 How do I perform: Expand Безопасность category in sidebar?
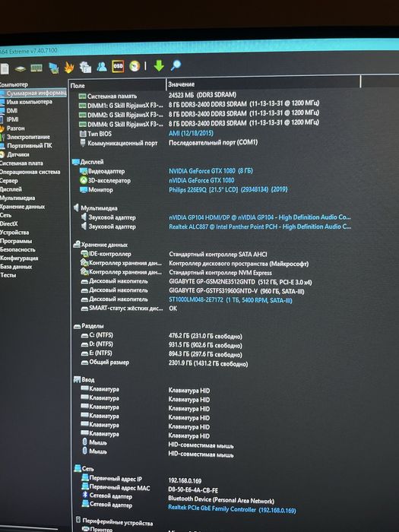[x=17, y=249]
